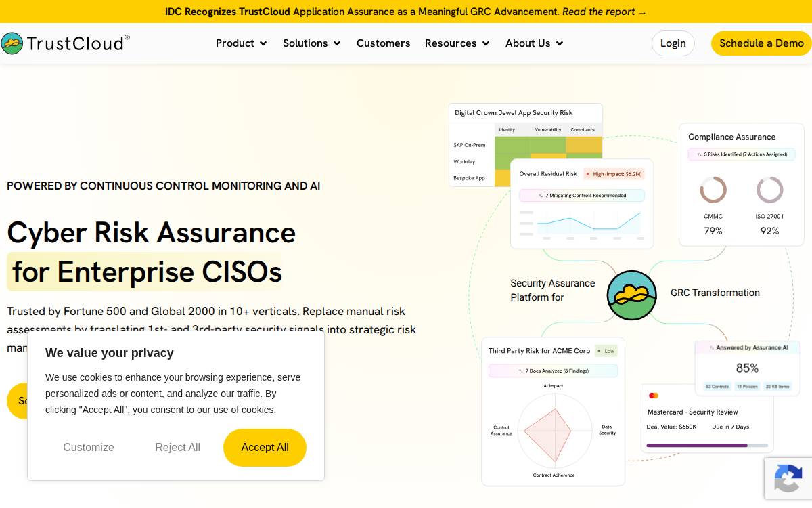Click the 85% value in Assurance AI card

[x=747, y=368]
